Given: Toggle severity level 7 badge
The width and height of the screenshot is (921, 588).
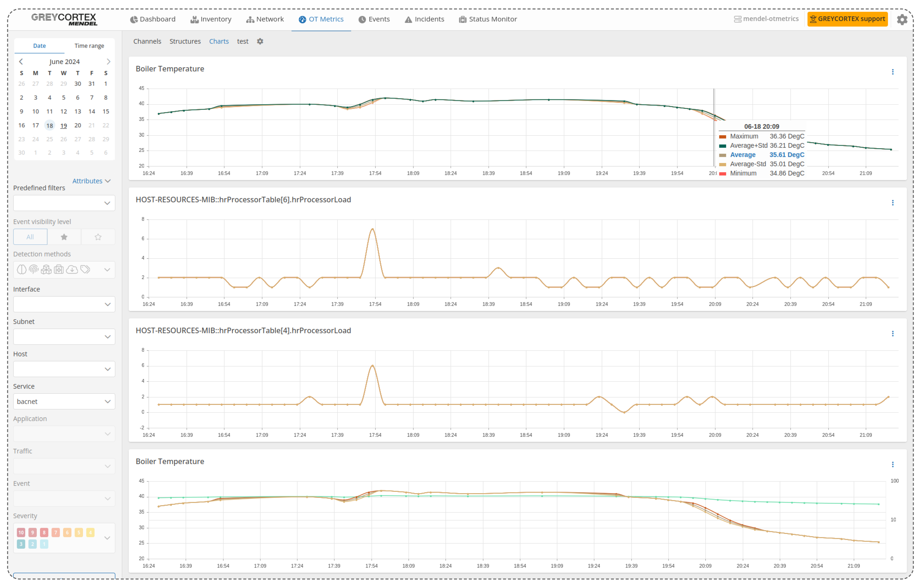Looking at the screenshot, I should point(55,532).
